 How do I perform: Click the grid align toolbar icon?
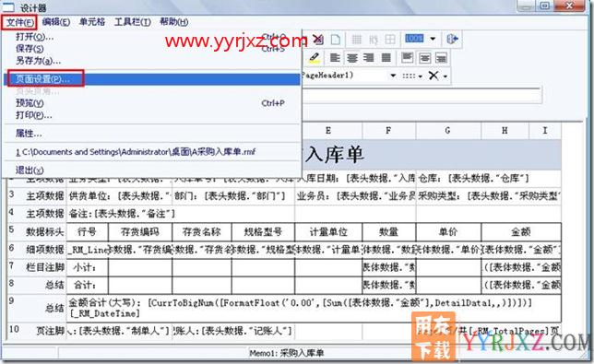374,40
